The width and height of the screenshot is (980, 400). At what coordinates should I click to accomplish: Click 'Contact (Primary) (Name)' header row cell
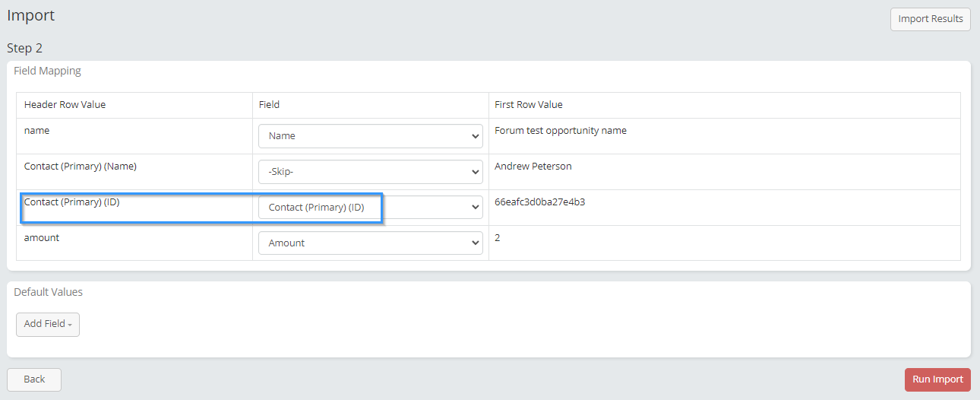point(80,167)
